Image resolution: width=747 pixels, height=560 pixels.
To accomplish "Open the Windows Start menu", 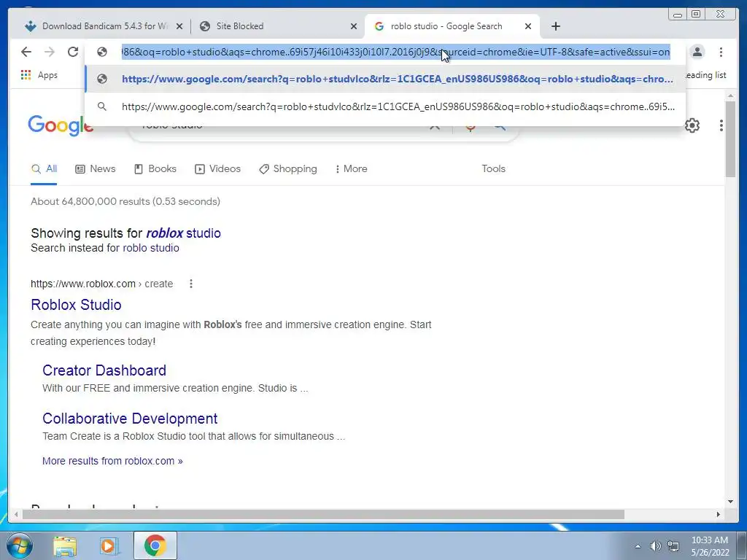I will point(19,545).
